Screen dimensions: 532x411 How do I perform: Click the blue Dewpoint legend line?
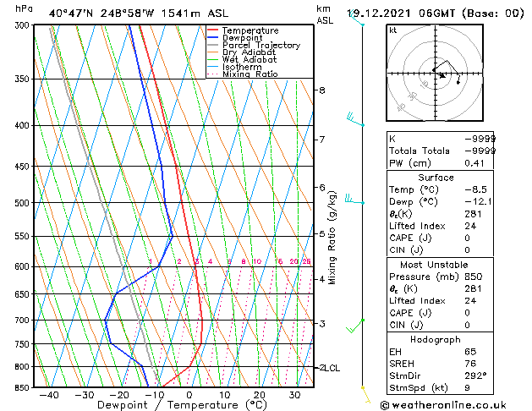(212, 37)
